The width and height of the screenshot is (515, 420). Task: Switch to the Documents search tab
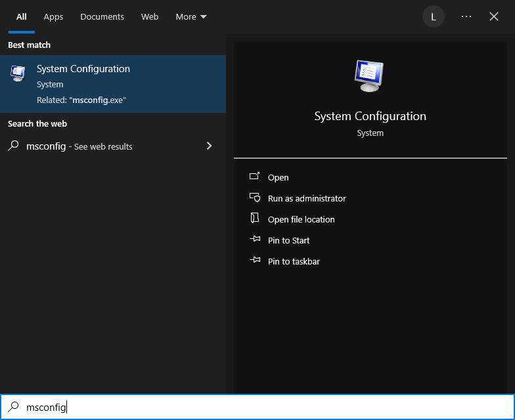(x=102, y=17)
